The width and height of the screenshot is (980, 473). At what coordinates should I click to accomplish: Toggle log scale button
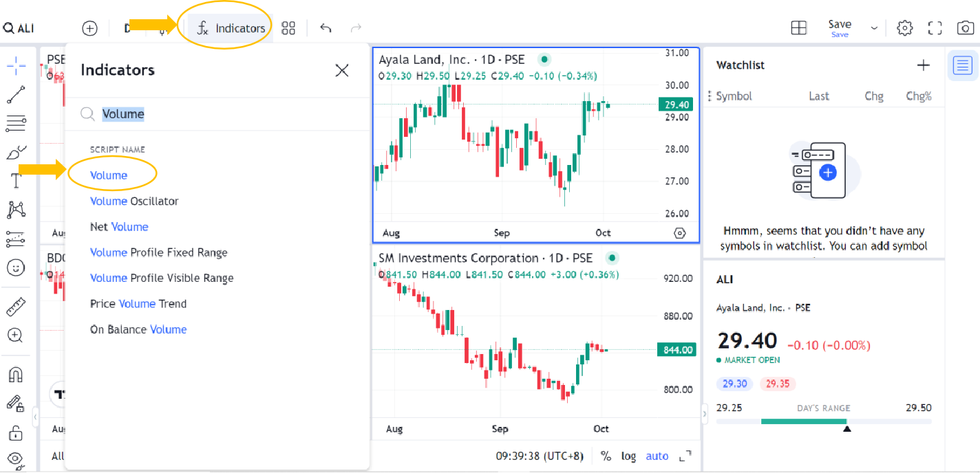[628, 456]
